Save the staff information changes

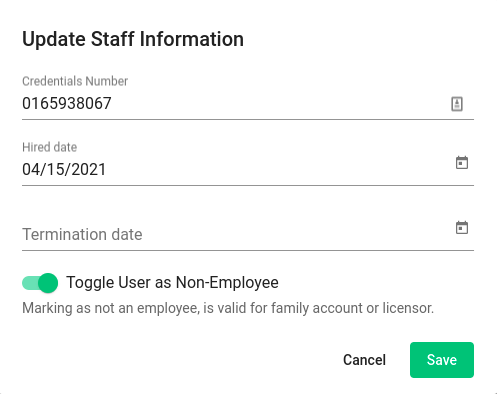[442, 360]
